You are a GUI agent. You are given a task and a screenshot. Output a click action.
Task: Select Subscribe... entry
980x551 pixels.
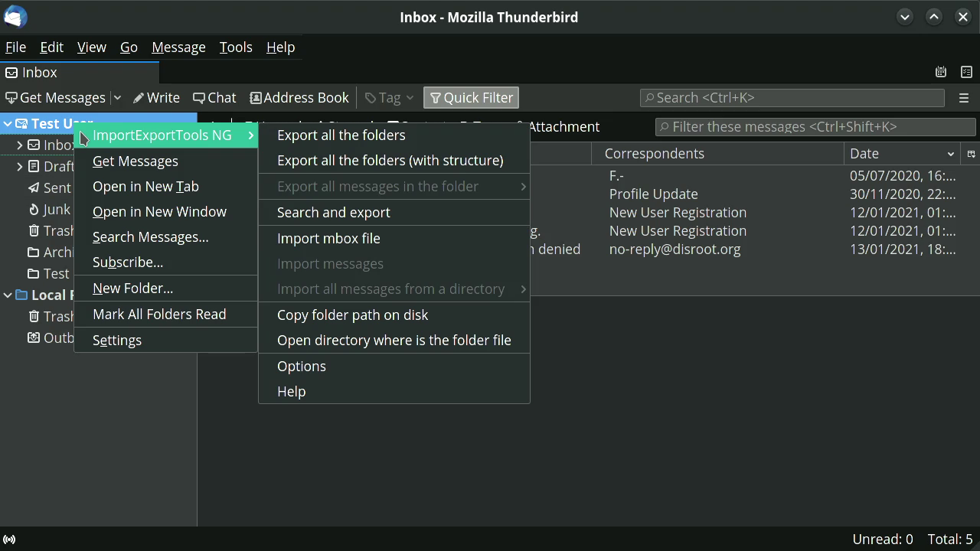(x=166, y=262)
